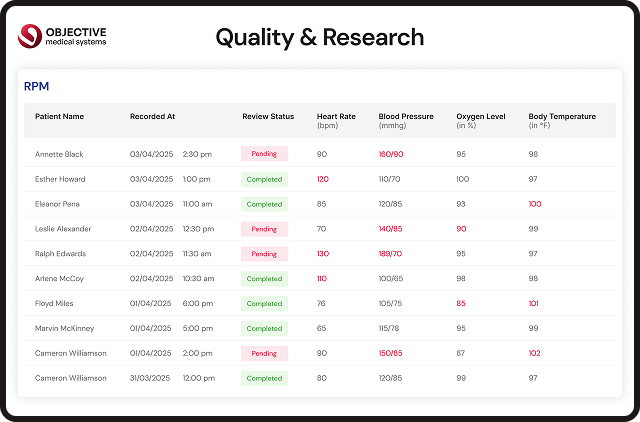Click the Oxygen Level column header
The width and height of the screenshot is (640, 422).
click(x=480, y=117)
